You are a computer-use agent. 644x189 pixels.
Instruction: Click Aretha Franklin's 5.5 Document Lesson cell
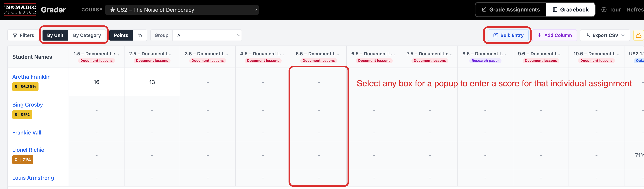[x=319, y=82]
